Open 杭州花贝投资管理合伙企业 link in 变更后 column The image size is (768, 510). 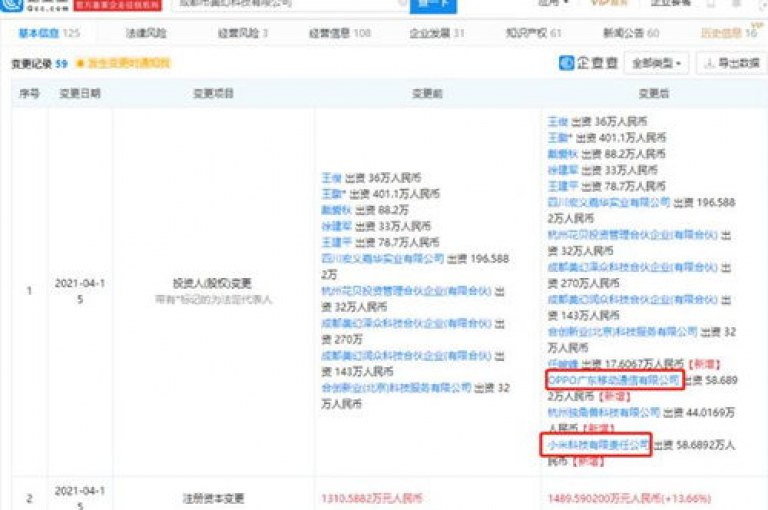[632, 235]
